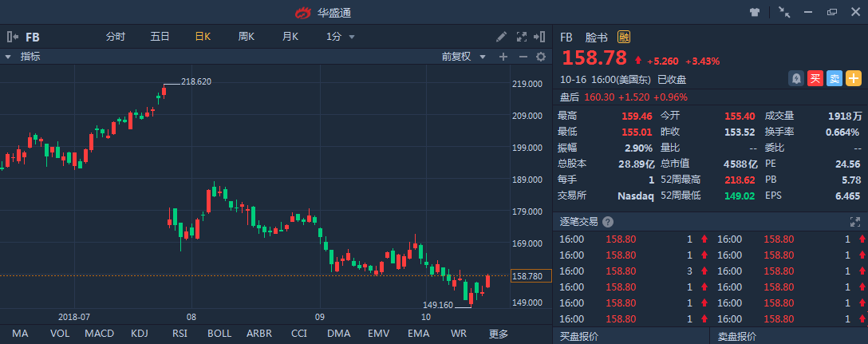Expand chart to fullscreen
This screenshot has width=868, height=344.
pos(522,38)
